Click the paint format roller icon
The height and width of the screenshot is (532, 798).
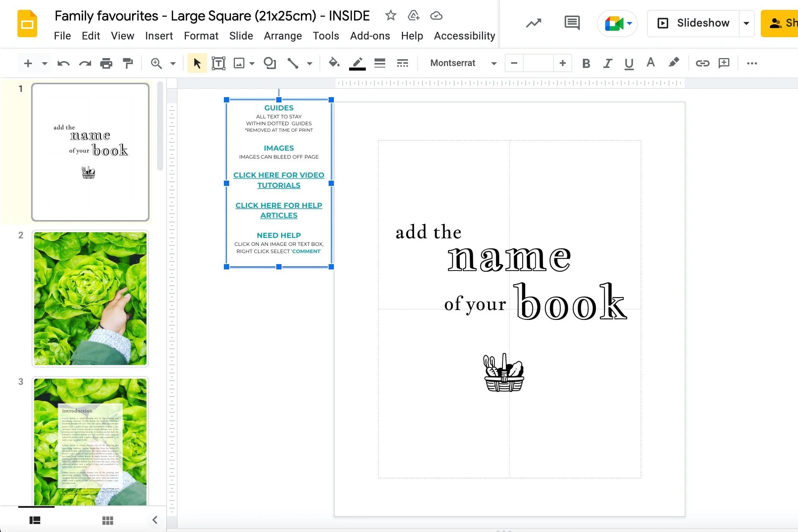pyautogui.click(x=128, y=63)
